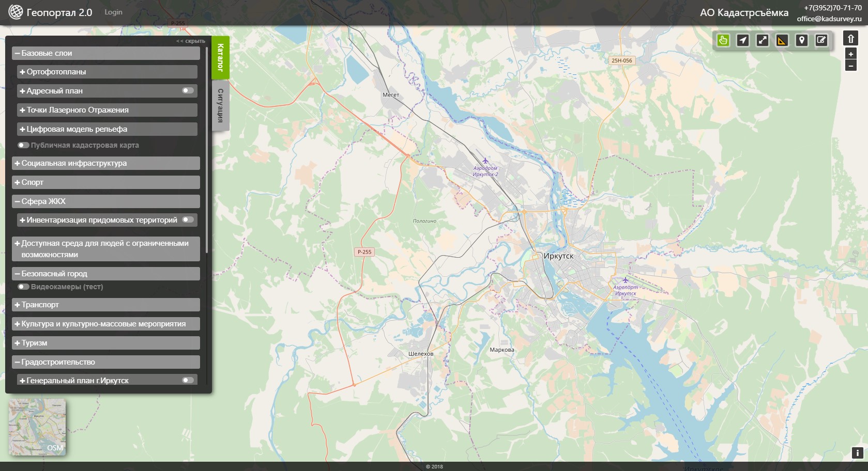Viewport: 868px width, 471px height.
Task: Switch to the Ситуация side tab
Action: [220, 105]
